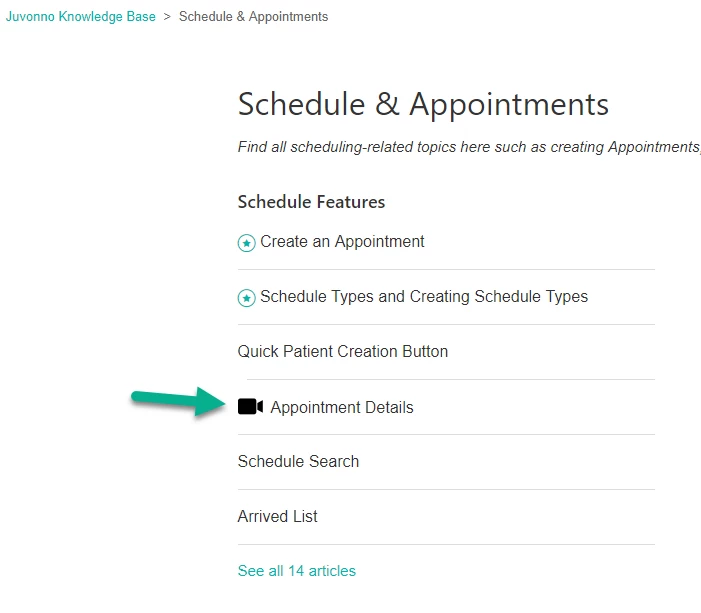The width and height of the screenshot is (701, 613).
Task: Open the Arrived List article
Action: [x=278, y=516]
